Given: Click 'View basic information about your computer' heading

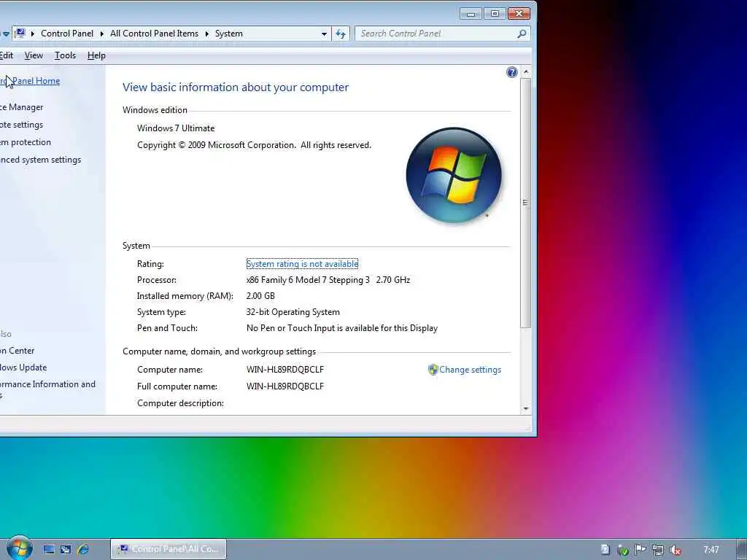Looking at the screenshot, I should coord(236,87).
